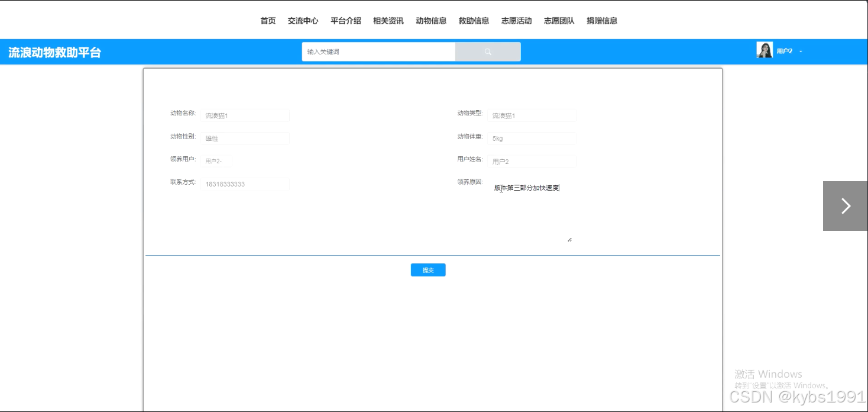This screenshot has height=412, width=868.
Task: Click the 提交 submit button
Action: tap(428, 270)
